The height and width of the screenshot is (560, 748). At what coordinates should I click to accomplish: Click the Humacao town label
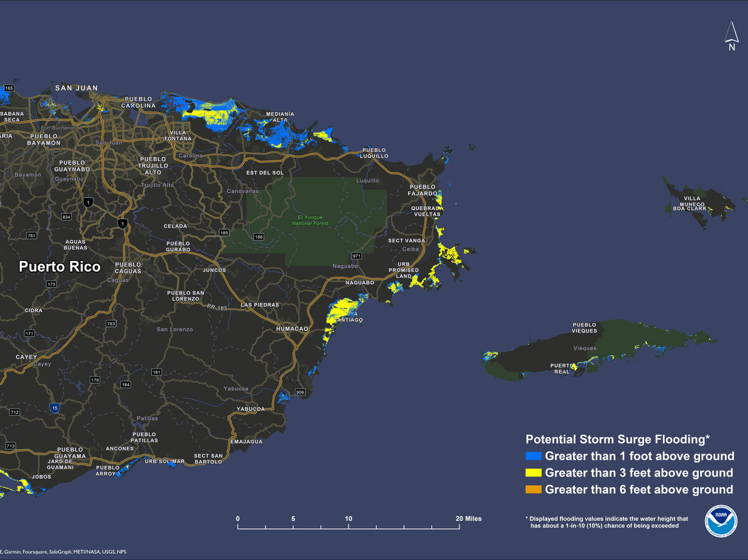pos(293,328)
